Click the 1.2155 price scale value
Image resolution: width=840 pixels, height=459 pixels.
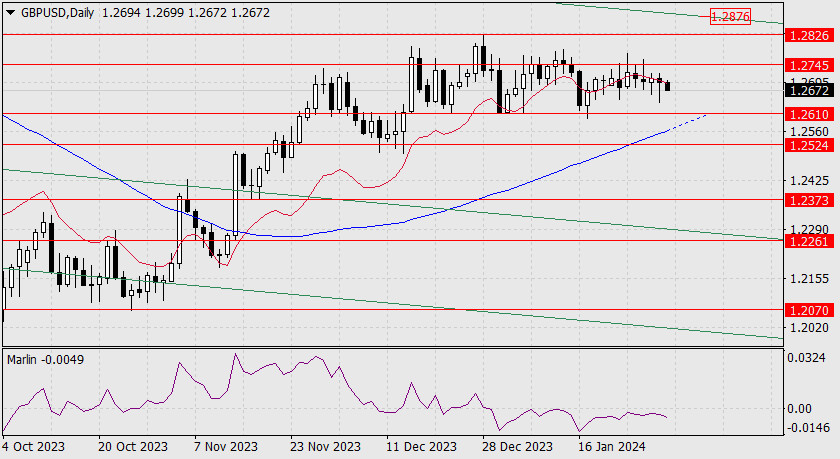click(x=809, y=279)
